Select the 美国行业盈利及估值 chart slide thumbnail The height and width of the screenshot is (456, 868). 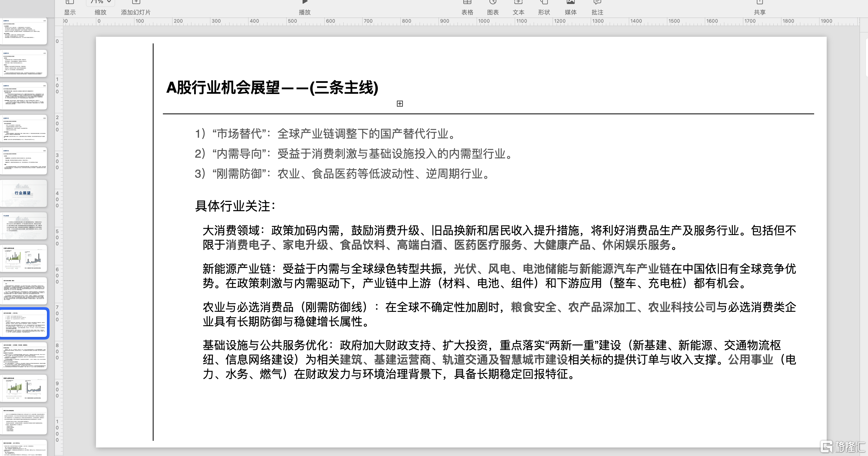23,388
